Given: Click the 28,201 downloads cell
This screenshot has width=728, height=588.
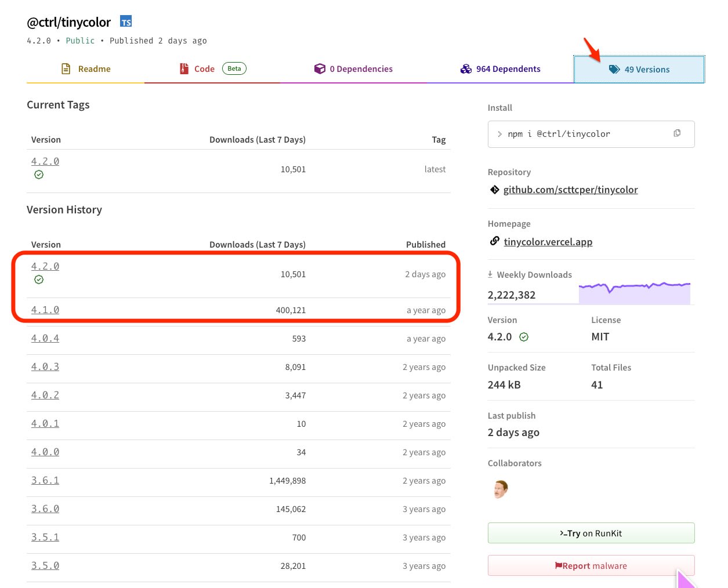Looking at the screenshot, I should click(x=293, y=566).
